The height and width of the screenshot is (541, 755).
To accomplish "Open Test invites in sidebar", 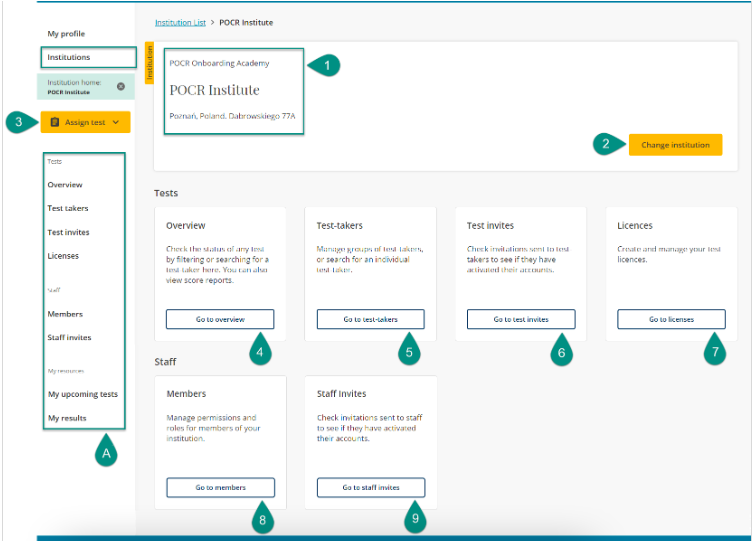I will tap(69, 232).
